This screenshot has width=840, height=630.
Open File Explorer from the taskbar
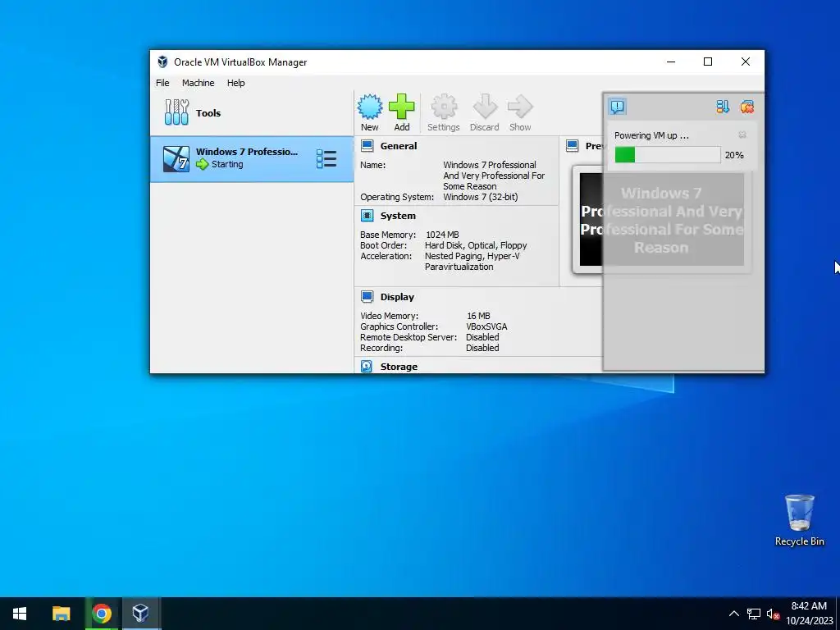pos(61,614)
